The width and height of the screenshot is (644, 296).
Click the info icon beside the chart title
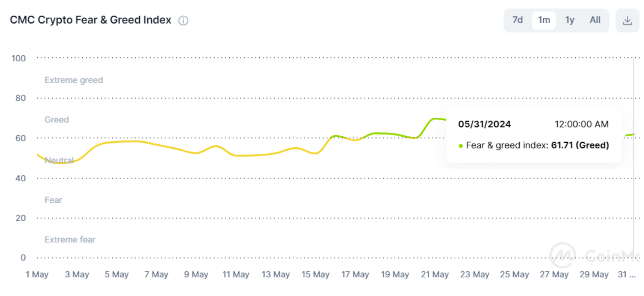183,21
